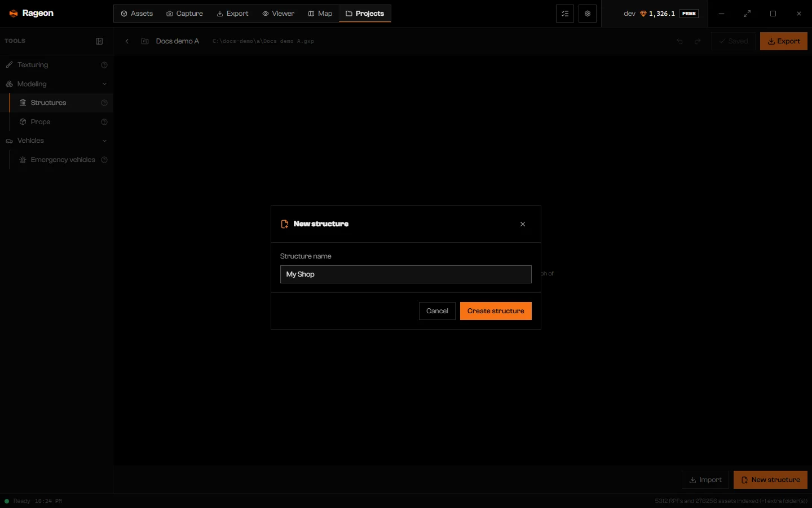
Task: Show help icon next to Structures
Action: click(104, 103)
